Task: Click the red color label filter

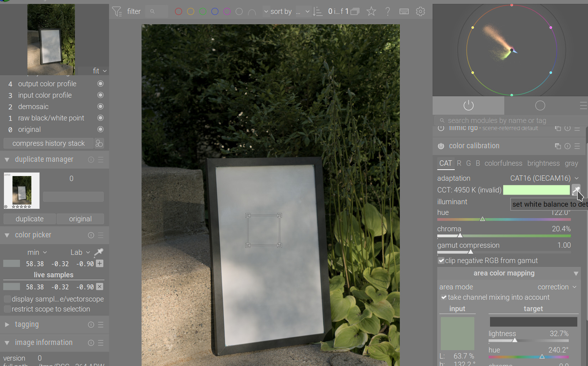Action: [x=179, y=11]
